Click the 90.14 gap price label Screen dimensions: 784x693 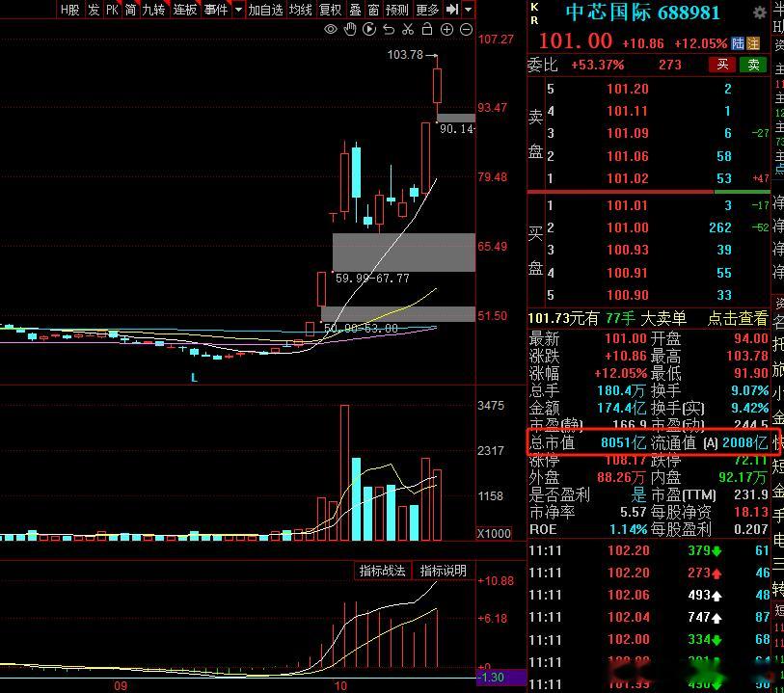click(456, 129)
